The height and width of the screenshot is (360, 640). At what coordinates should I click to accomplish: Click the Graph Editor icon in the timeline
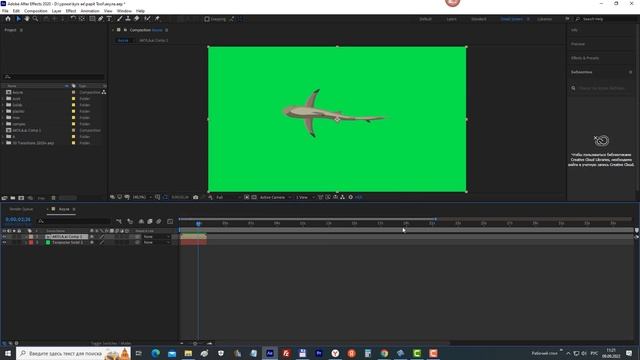(170, 221)
